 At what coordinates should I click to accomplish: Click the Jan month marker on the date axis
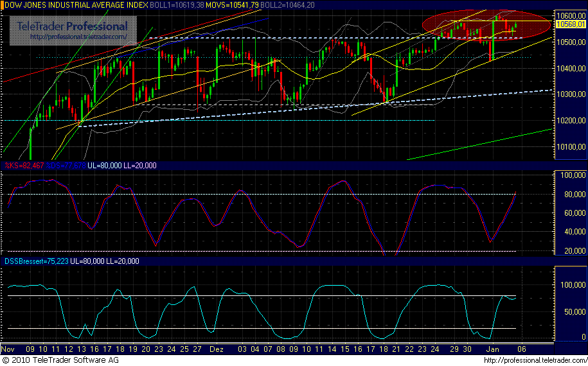(x=492, y=349)
